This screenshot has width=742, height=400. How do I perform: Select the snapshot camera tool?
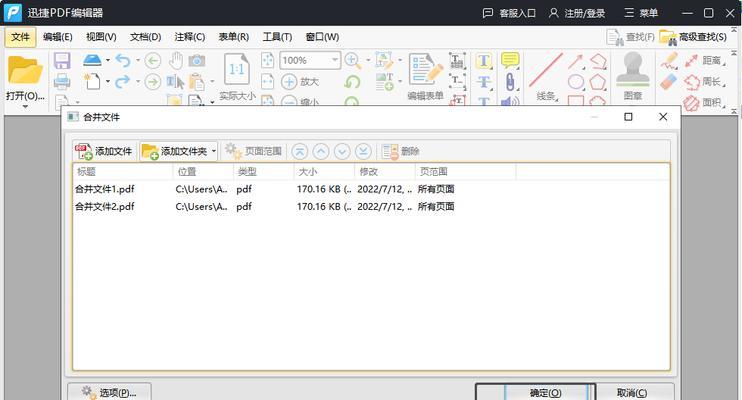[197, 61]
